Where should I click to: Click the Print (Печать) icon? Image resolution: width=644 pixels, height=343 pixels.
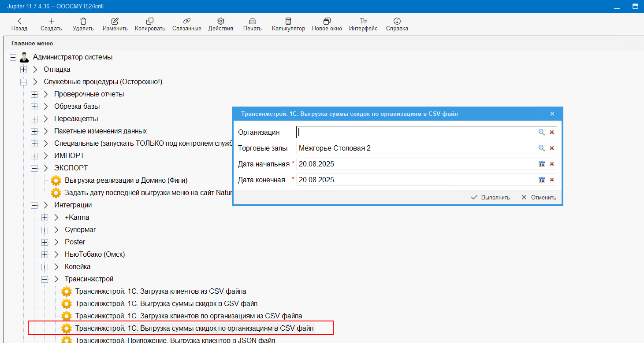coord(252,21)
